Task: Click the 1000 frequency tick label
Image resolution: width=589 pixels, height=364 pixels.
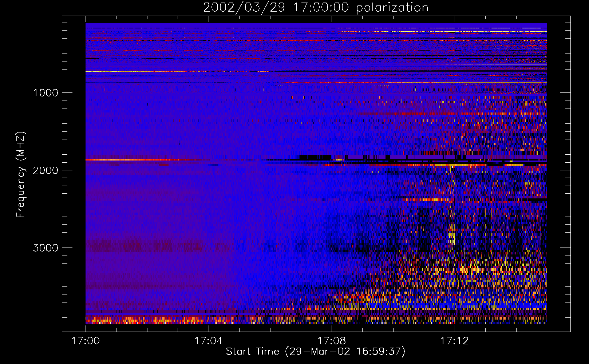Action: coord(46,93)
